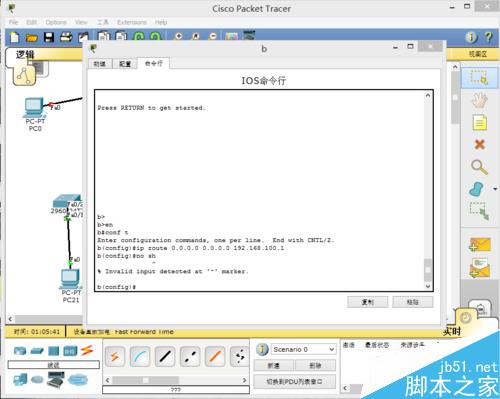
Task: Pick the console cable connection
Action: (x=140, y=356)
